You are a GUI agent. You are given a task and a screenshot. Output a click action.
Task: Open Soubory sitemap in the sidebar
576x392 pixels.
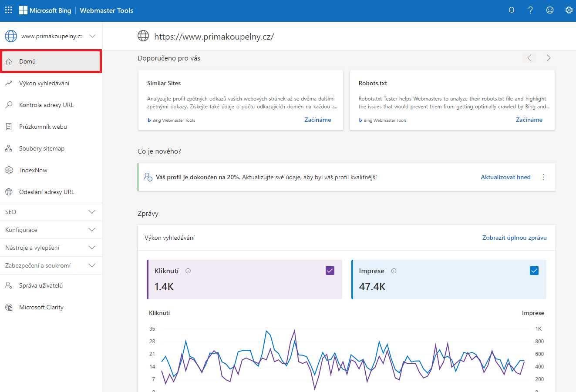[51, 148]
